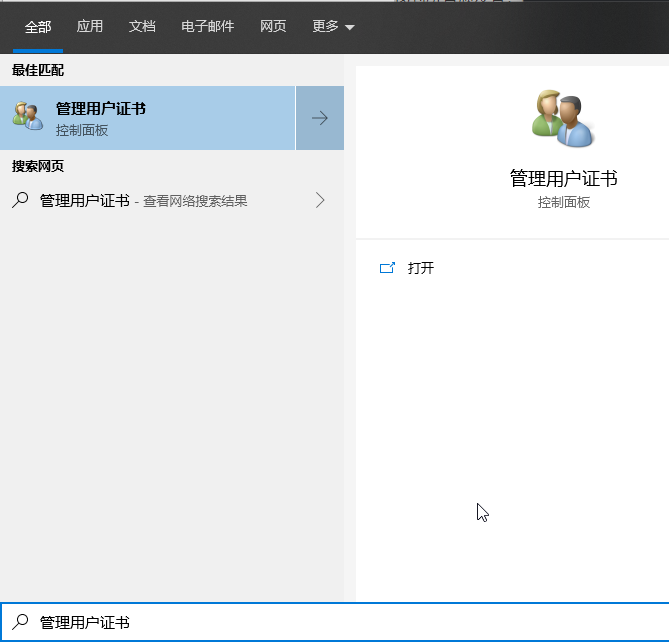Click the 最佳匹配 section header
The height and width of the screenshot is (642, 669).
coord(38,70)
